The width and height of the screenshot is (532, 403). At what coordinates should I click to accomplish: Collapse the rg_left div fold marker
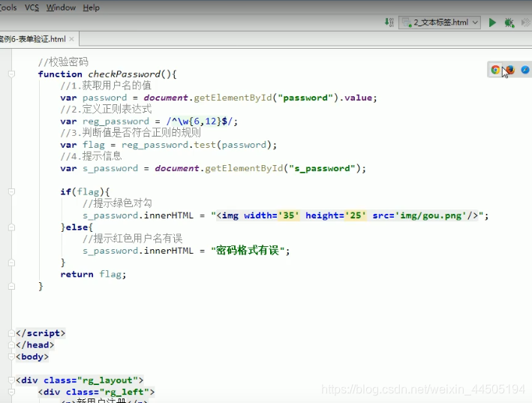click(x=11, y=392)
